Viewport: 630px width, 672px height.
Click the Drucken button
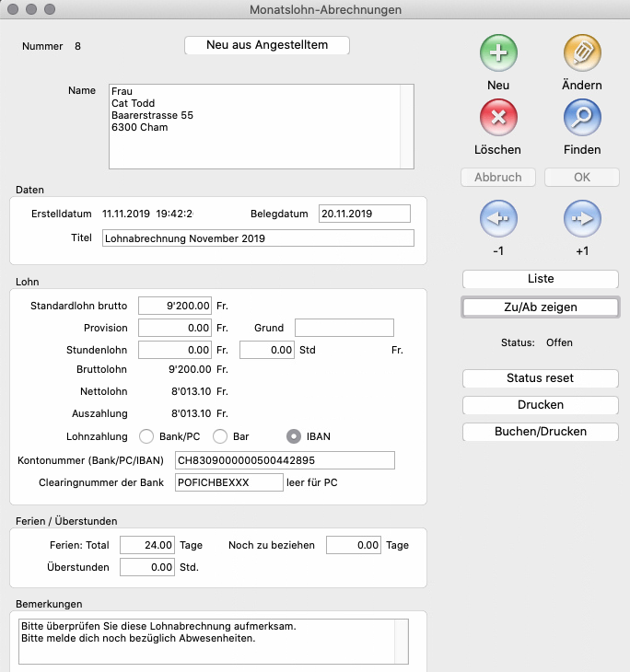[540, 405]
